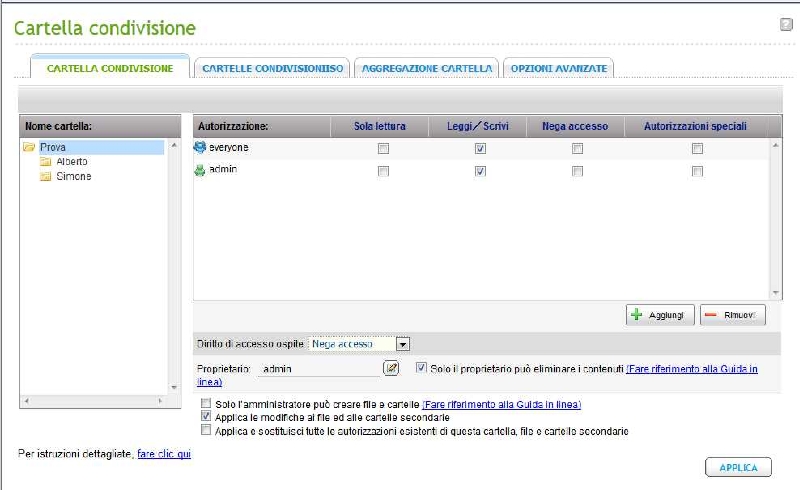Image resolution: width=800 pixels, height=490 pixels.
Task: Enable Applica e sostituisci tutte le autorizzazioni
Action: coord(206,431)
